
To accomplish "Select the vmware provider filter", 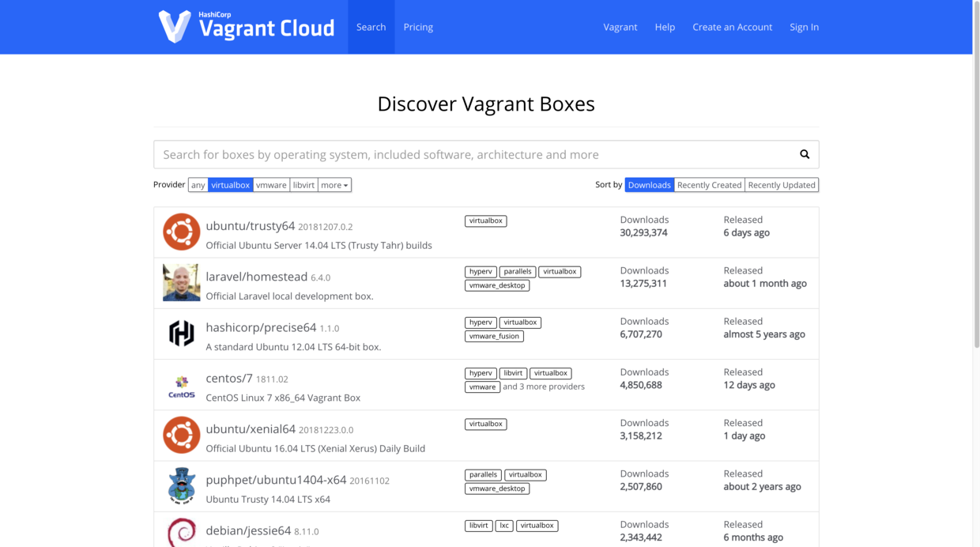I will 271,185.
